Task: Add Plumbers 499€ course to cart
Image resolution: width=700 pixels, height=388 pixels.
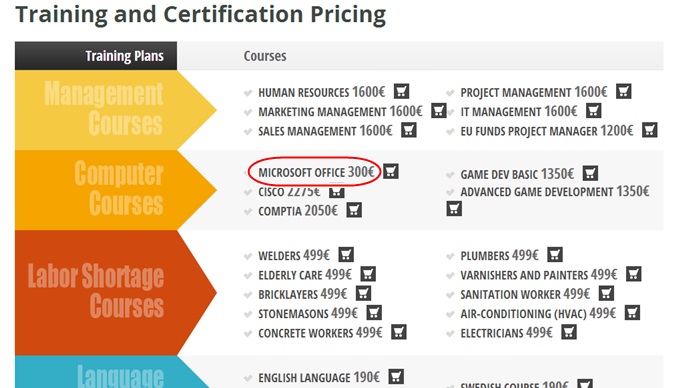Action: point(555,254)
